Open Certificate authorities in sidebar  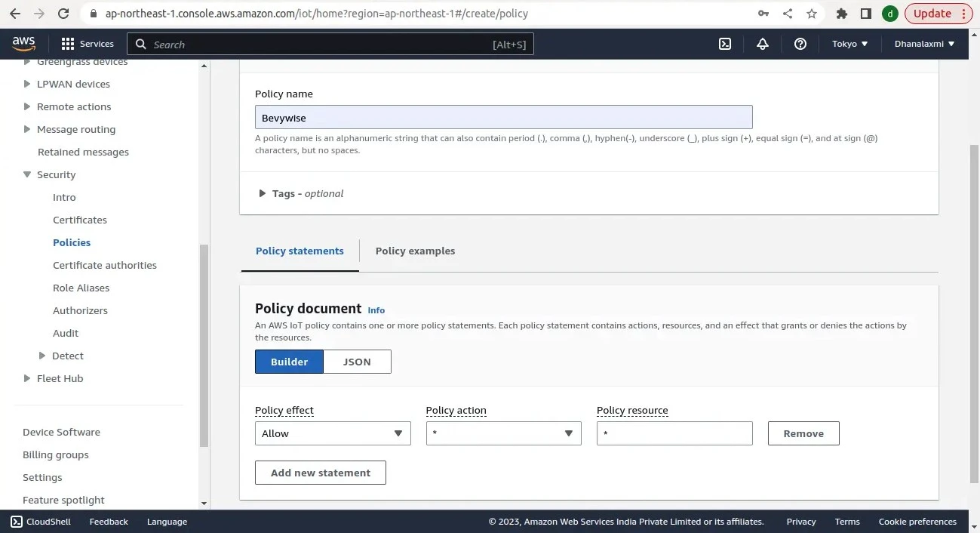(105, 265)
